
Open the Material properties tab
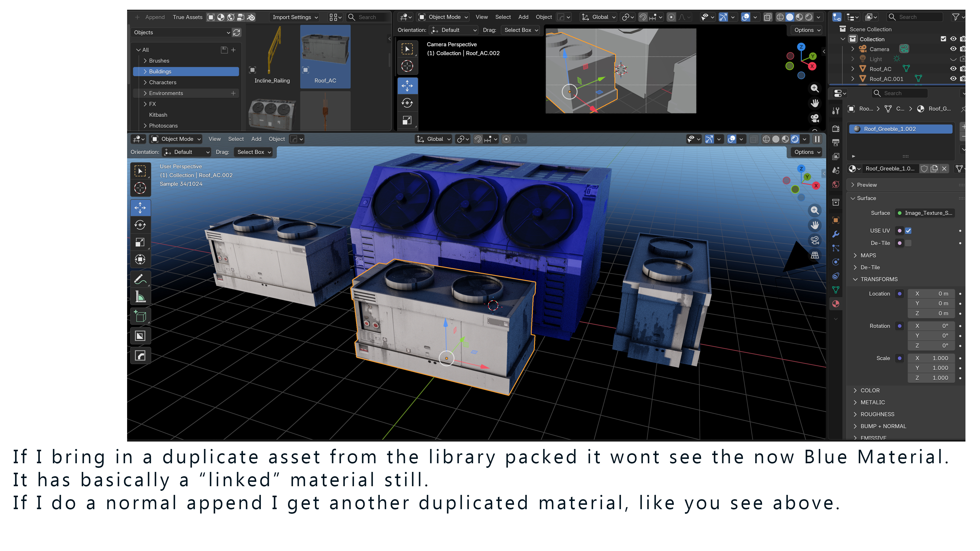coord(836,304)
